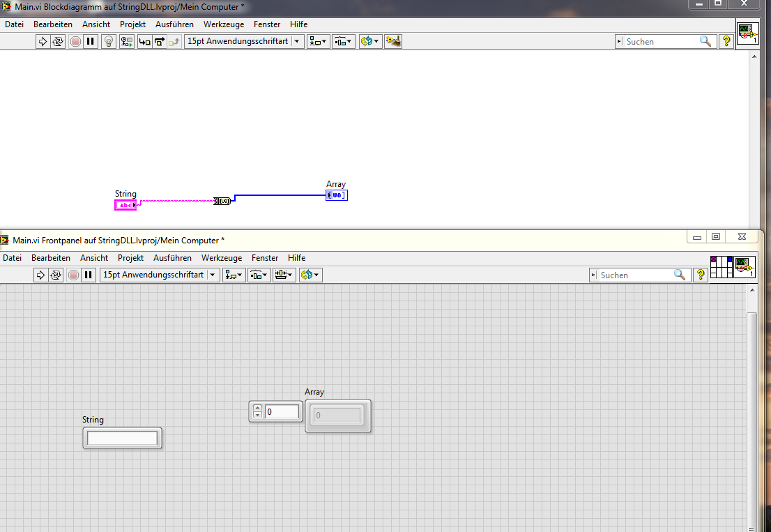Click the greyed Array element indicator
This screenshot has height=532, width=771.
click(338, 416)
